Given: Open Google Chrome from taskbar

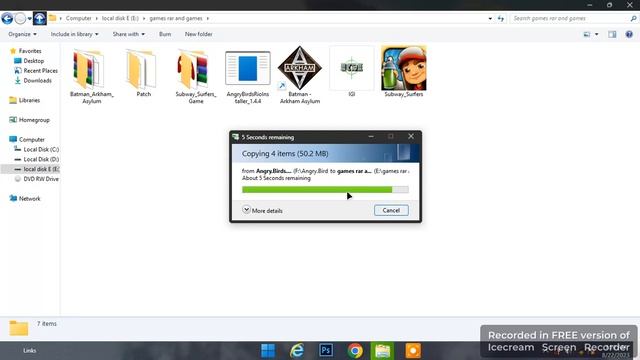Looking at the screenshot, I should (355, 351).
